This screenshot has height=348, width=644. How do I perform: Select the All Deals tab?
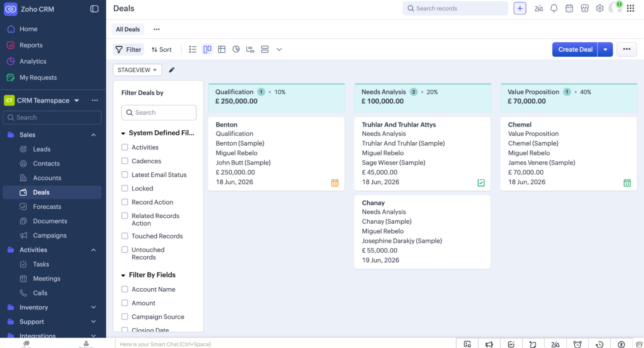click(x=127, y=29)
